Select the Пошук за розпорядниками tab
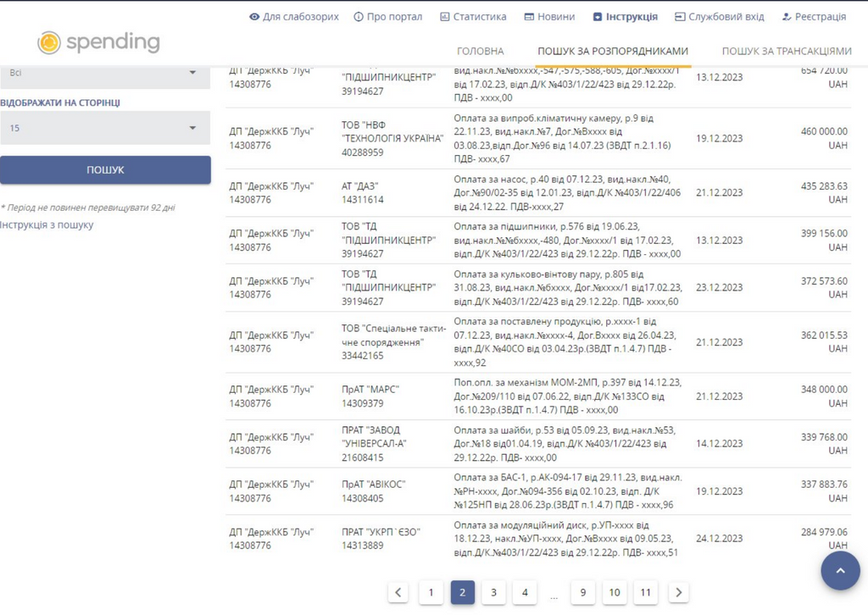Image resolution: width=868 pixels, height=615 pixels. [x=613, y=52]
